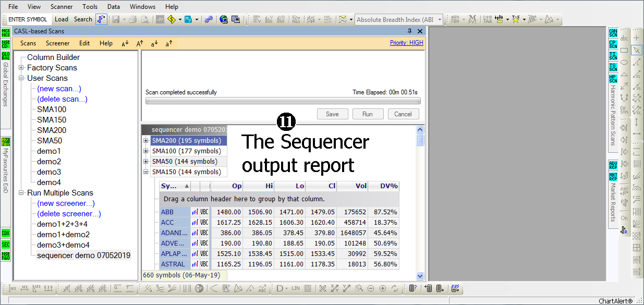
Task: Click the VBC icon in the ACC row
Action: click(x=204, y=223)
